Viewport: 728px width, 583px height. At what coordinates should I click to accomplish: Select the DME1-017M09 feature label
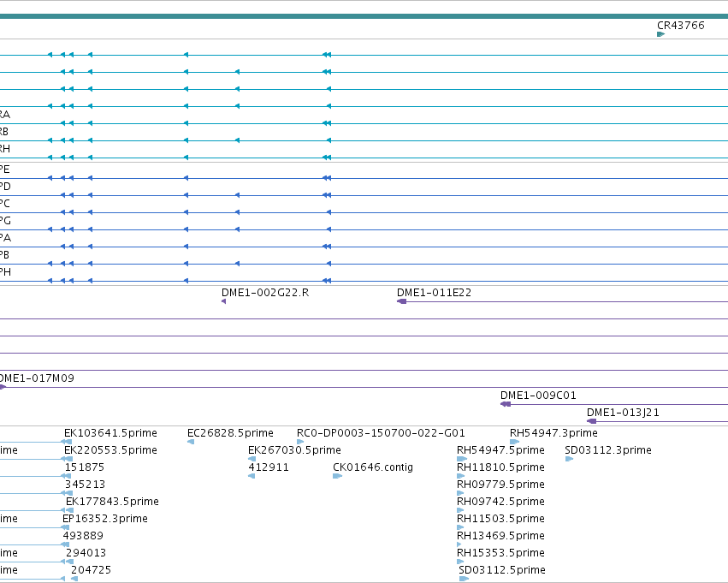[37, 378]
